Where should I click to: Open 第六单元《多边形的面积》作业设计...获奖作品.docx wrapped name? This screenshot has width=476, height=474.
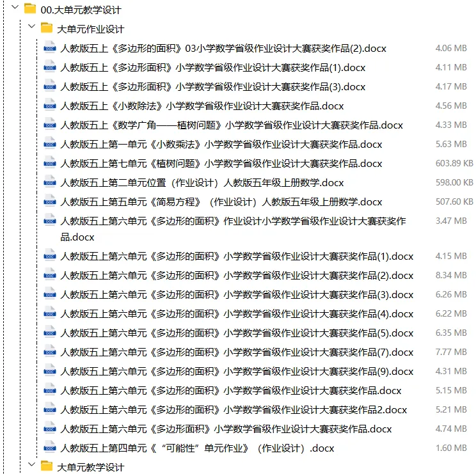233,229
